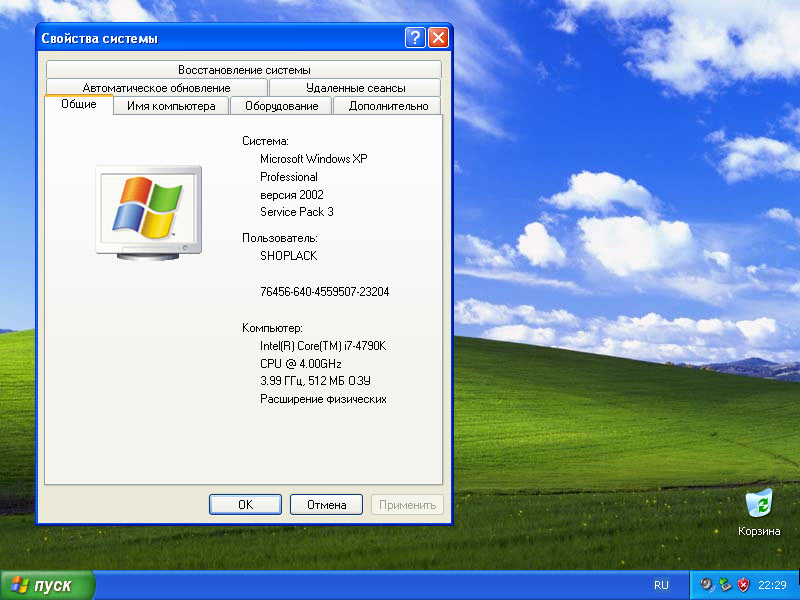Click the Применить button
Image resolution: width=800 pixels, height=600 pixels.
407,505
